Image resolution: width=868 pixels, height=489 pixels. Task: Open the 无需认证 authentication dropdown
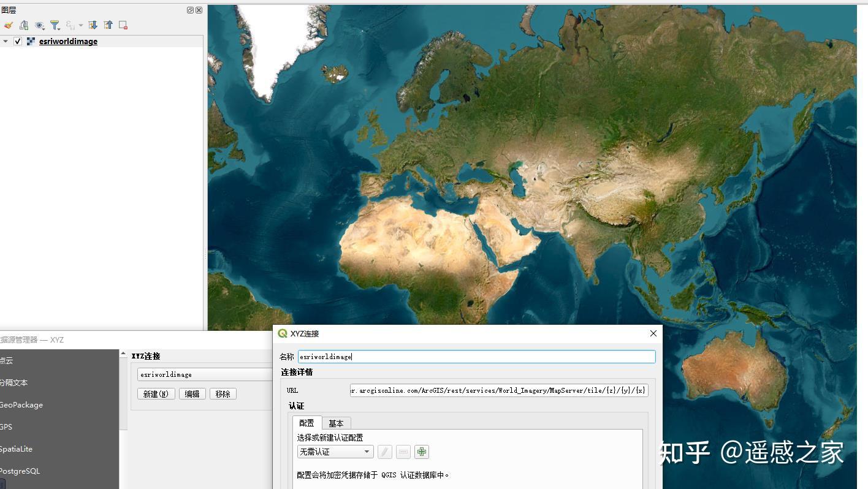click(x=335, y=452)
